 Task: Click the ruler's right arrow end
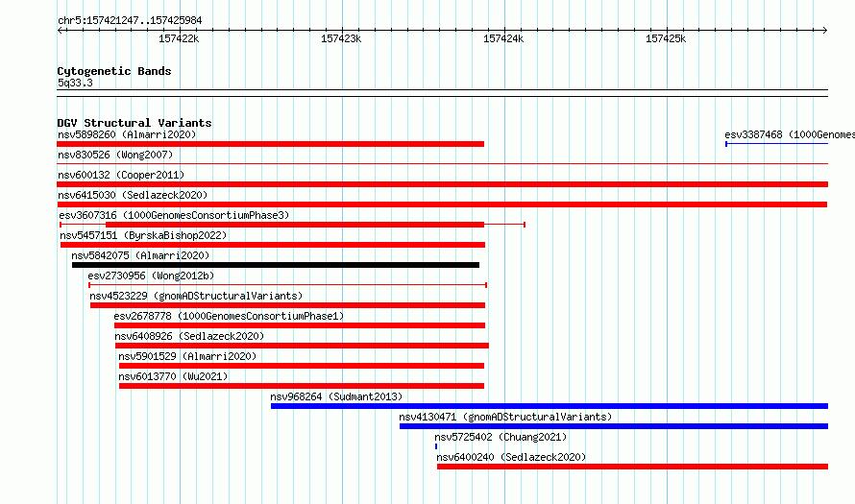tap(825, 30)
